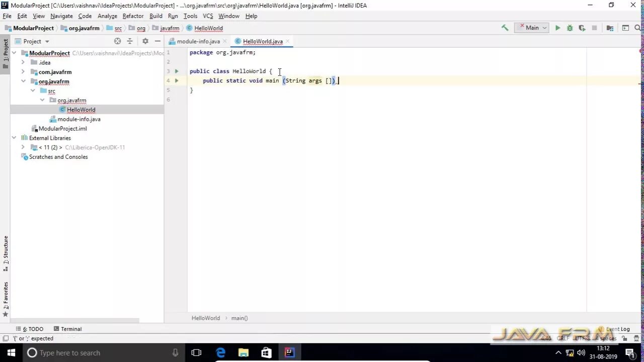Open the 6: TODO tool window
644x362 pixels.
pos(30,329)
